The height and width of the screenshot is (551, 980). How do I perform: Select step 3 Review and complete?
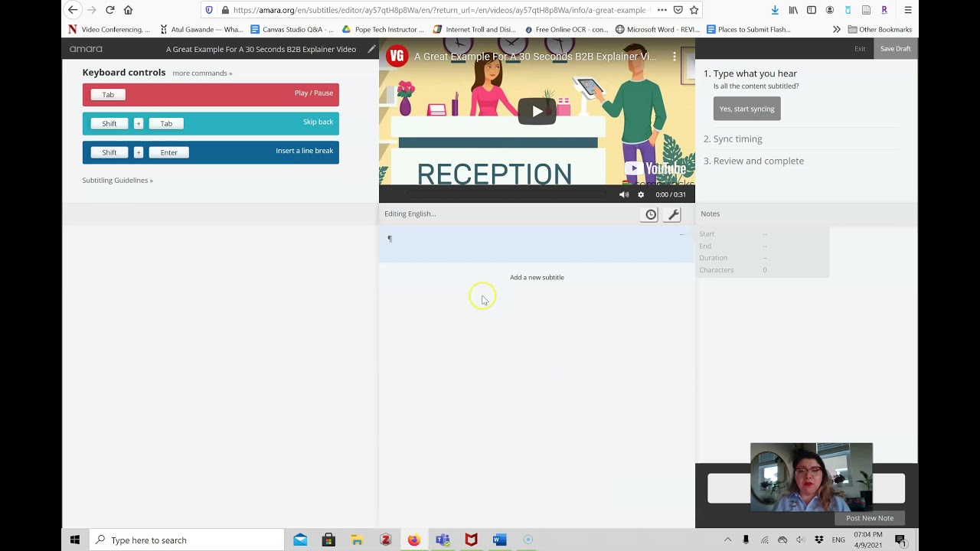[x=753, y=161]
